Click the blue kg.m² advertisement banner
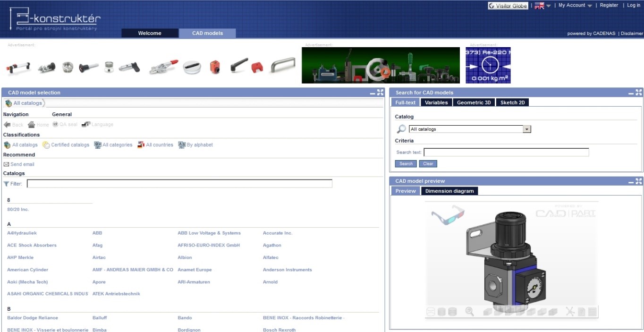Screen dimensions: 644x332 click(x=488, y=65)
